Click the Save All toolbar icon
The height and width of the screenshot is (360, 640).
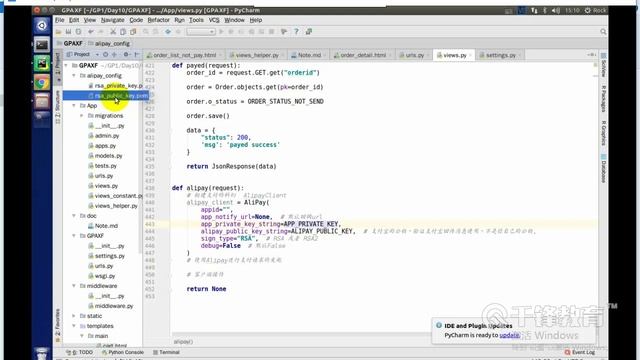point(69,32)
